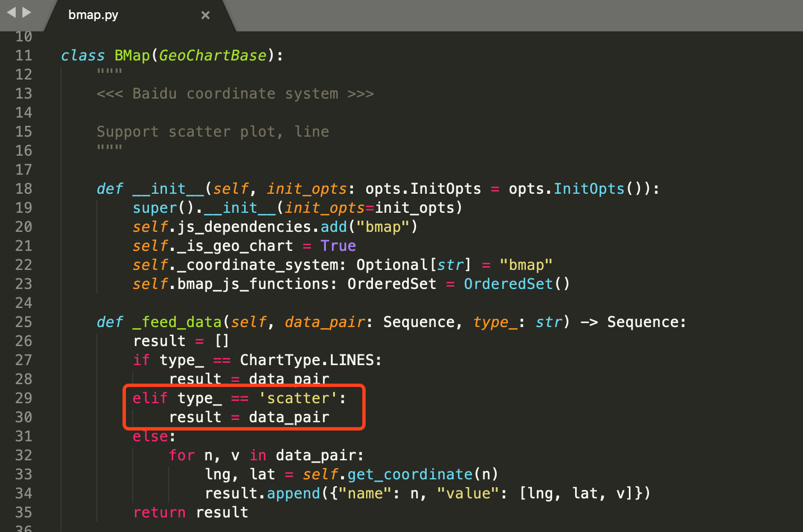Click _coordinate_system attribute on line 22
The width and height of the screenshot is (803, 532).
[258, 265]
